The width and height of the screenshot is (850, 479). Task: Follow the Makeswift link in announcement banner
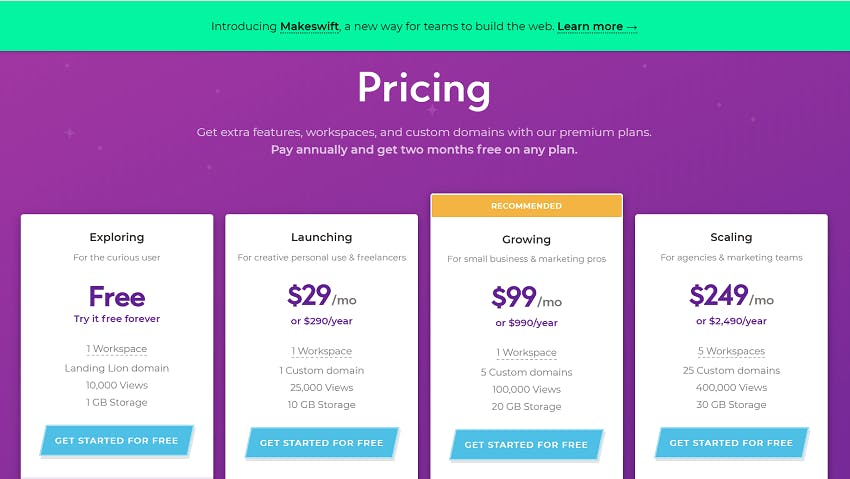[x=310, y=27]
